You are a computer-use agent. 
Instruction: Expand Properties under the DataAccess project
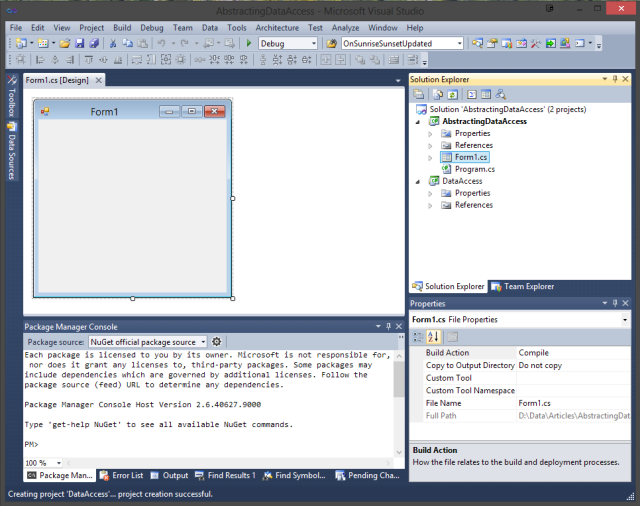pos(430,193)
